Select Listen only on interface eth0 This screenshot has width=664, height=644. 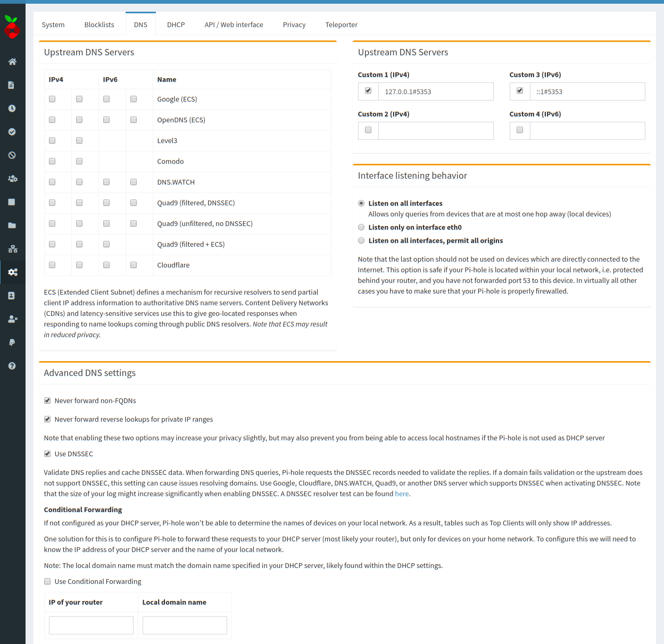[361, 227]
